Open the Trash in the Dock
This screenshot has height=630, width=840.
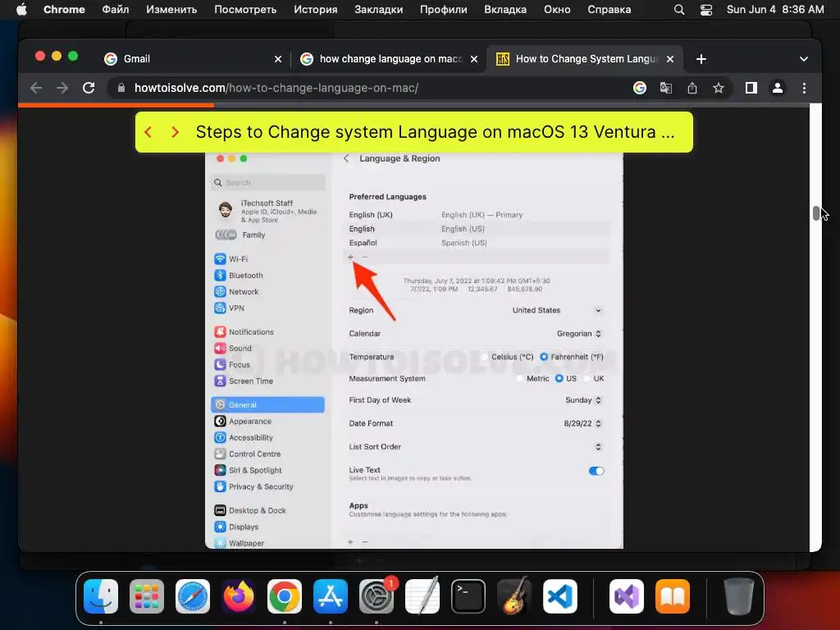coord(739,596)
